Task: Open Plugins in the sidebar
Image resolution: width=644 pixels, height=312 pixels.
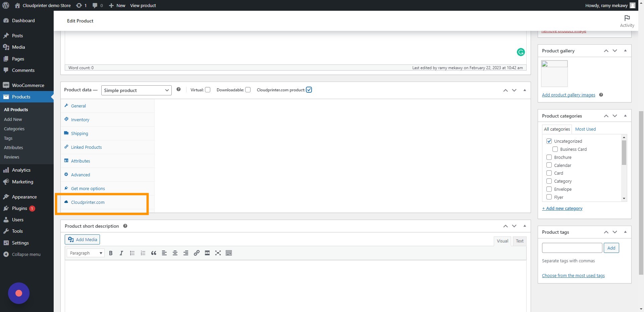Action: [x=27, y=208]
